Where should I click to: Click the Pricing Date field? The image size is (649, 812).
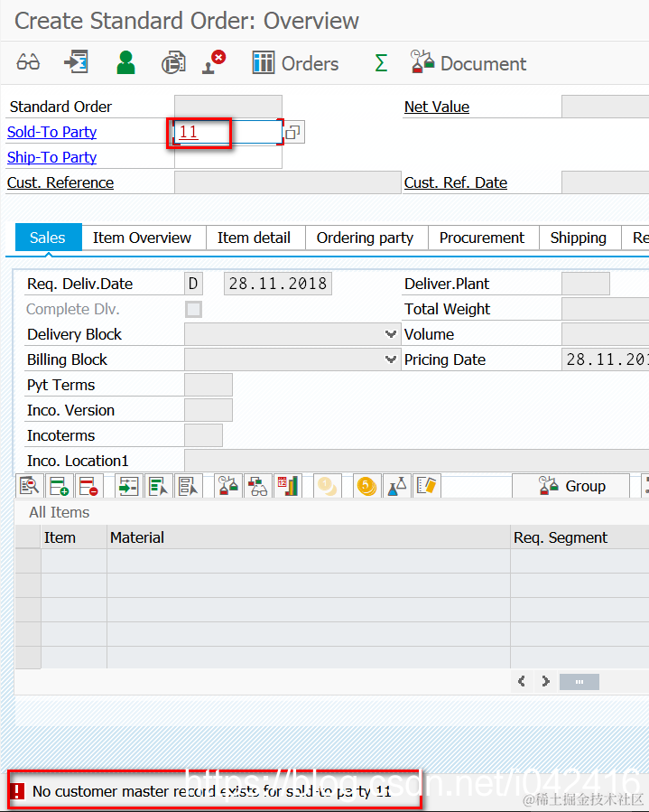(x=605, y=359)
